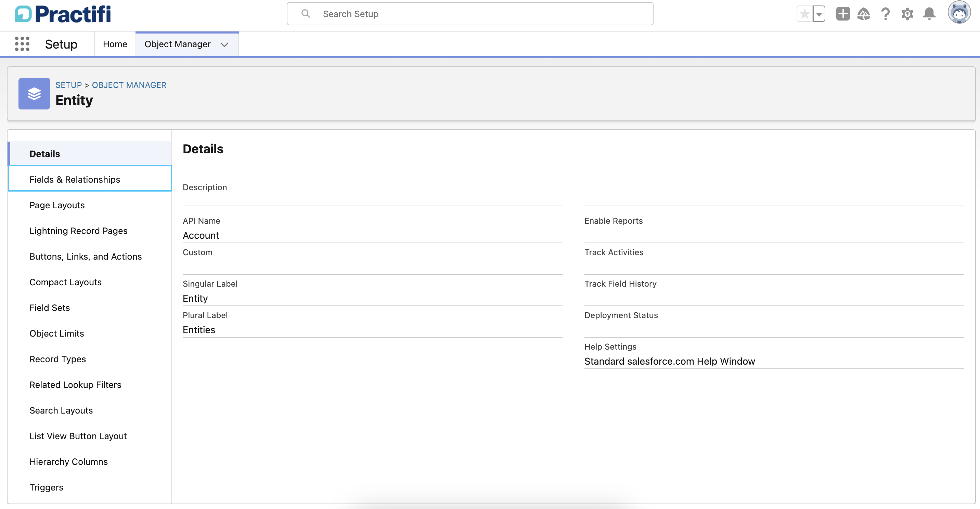Open the SETUP breadcrumb link
The width and height of the screenshot is (980, 509).
point(68,85)
